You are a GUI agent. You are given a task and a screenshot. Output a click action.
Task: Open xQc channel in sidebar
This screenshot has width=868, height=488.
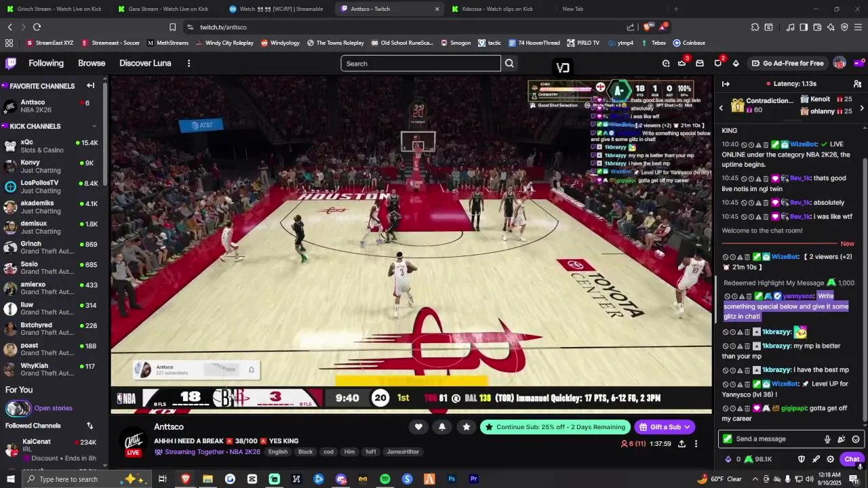click(x=52, y=146)
